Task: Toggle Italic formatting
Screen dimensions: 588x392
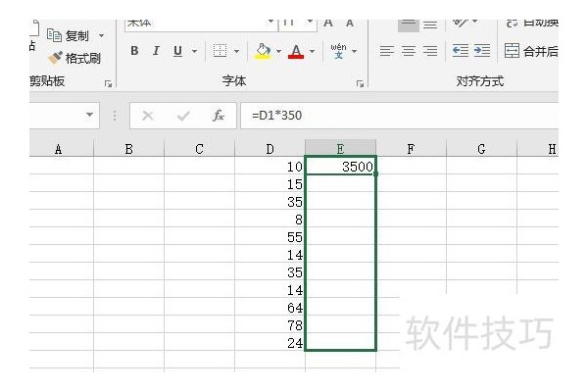Action: point(156,51)
